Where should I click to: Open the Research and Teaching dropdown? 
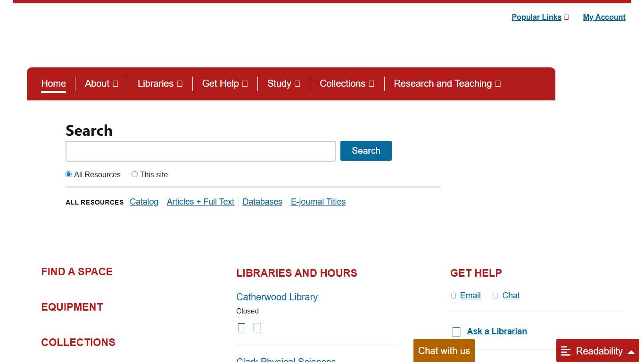(x=446, y=83)
